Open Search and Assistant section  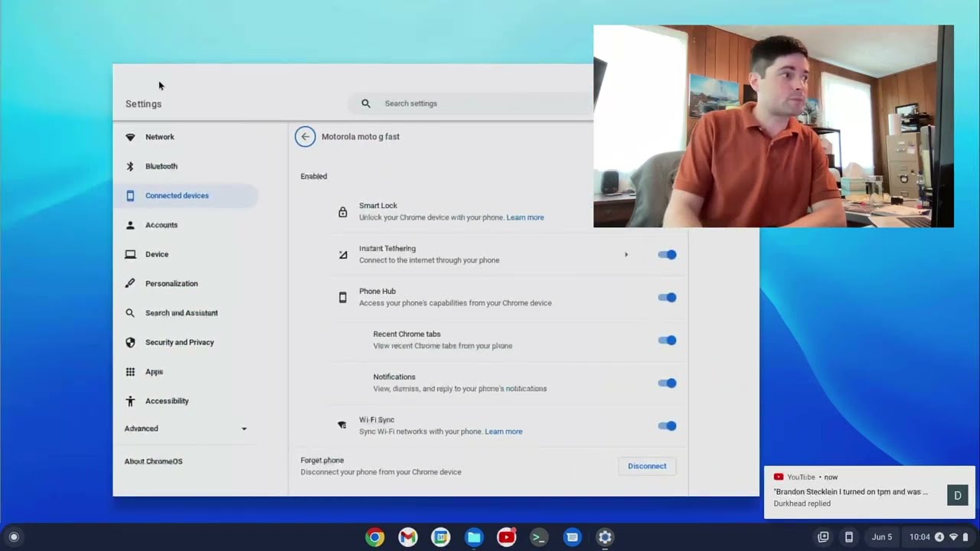tap(185, 313)
